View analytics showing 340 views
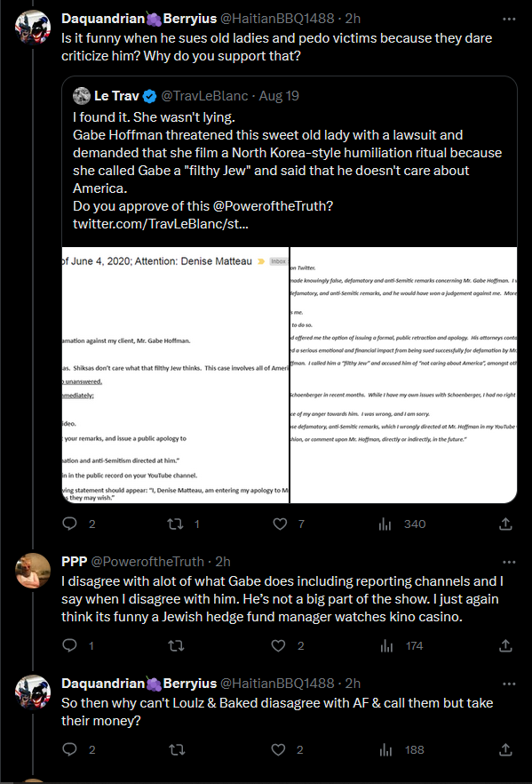 click(x=402, y=524)
